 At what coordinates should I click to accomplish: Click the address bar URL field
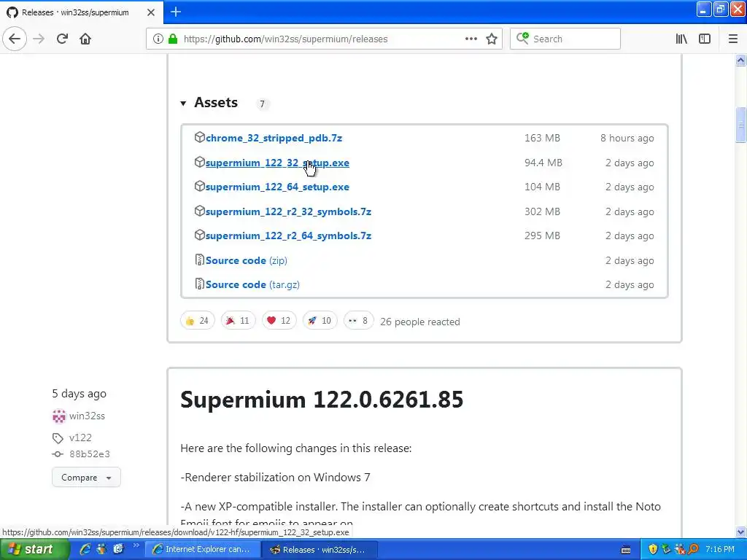324,39
